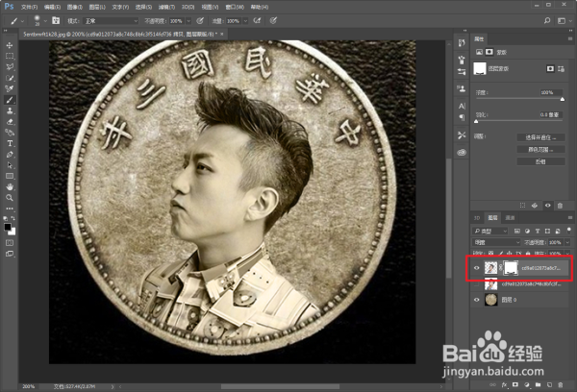Click the invert mask button

pos(540,161)
